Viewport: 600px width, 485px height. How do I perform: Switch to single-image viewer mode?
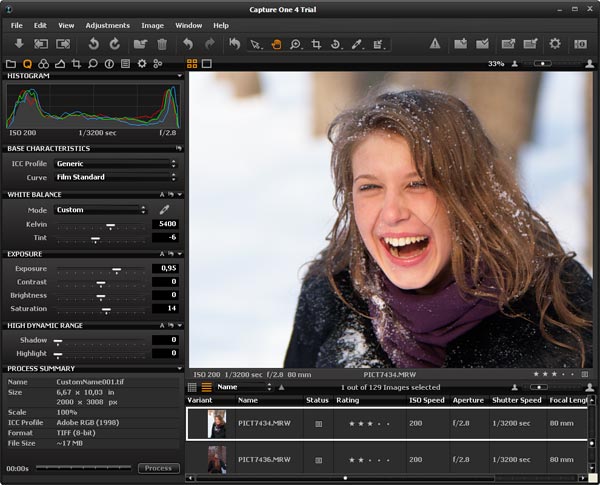point(206,64)
